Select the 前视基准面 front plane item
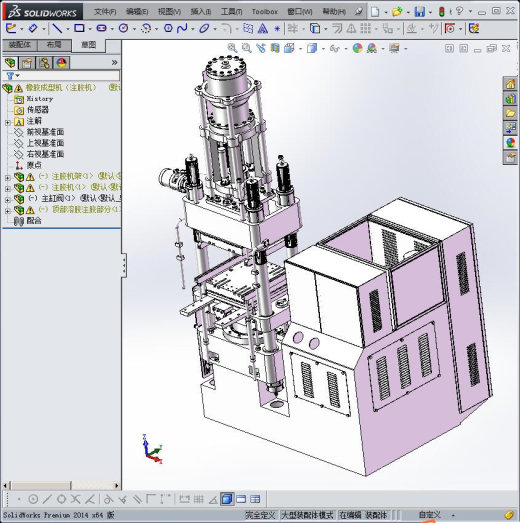520x523 pixels. click(45, 132)
